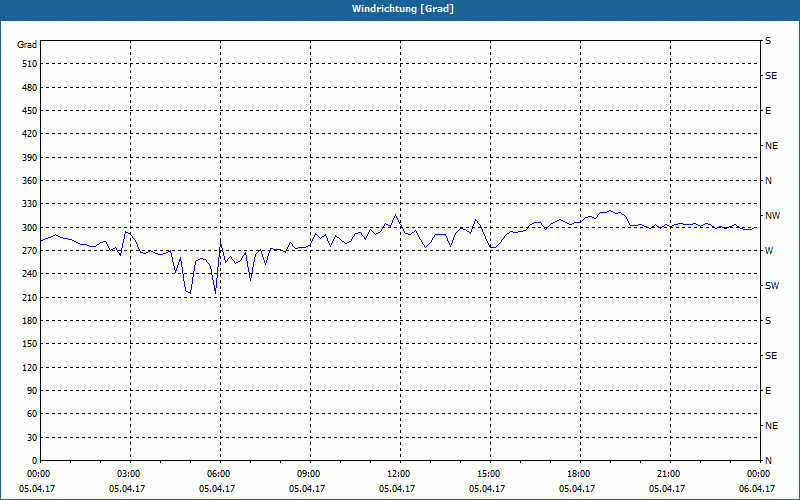This screenshot has width=800, height=500.
Task: Click the 330 value on the left axis
Action: coord(30,204)
